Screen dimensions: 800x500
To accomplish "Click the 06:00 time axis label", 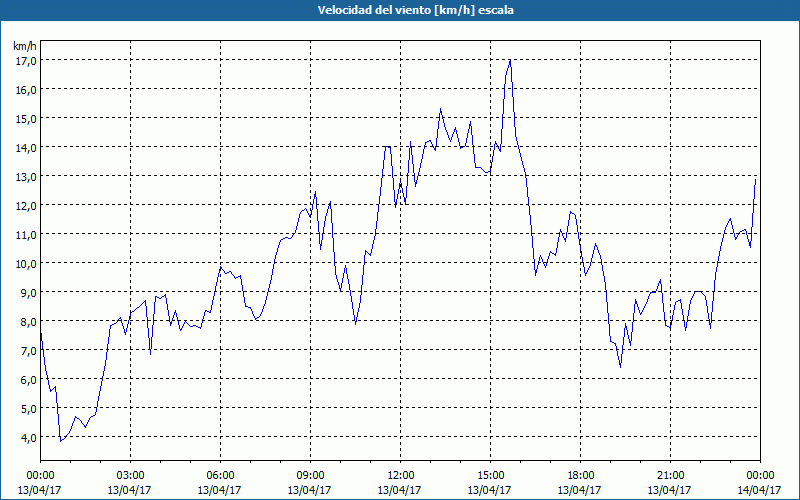I will [x=220, y=476].
